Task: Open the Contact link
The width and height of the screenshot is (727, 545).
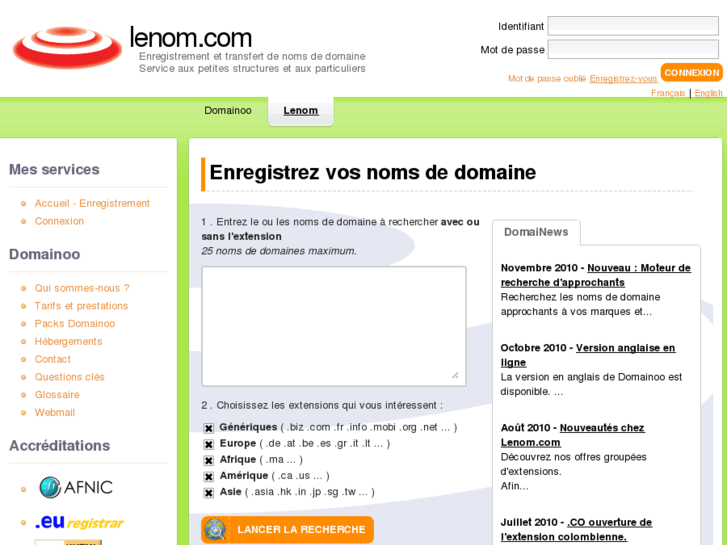Action: click(x=52, y=359)
